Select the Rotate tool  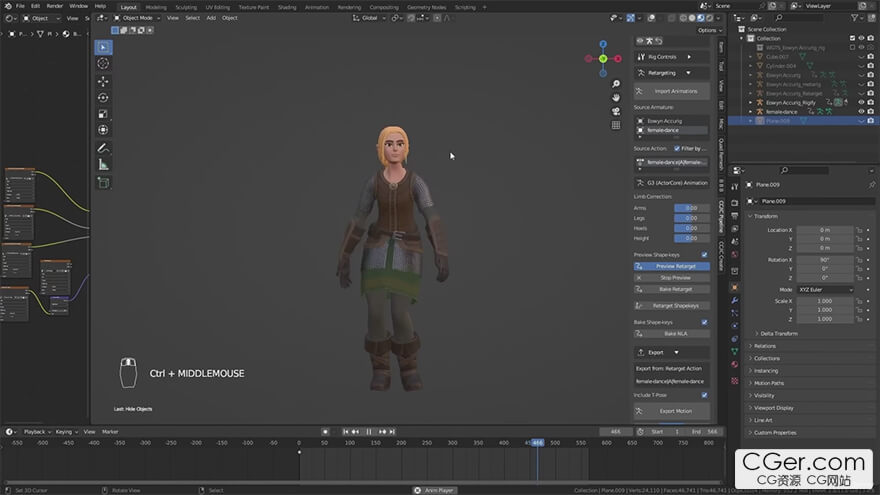point(103,98)
